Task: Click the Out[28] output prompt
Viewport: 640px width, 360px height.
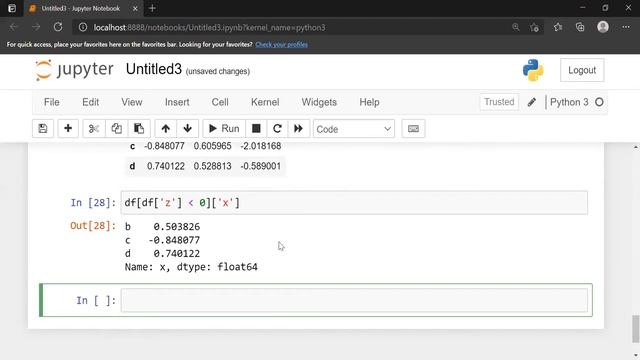Action: click(x=93, y=226)
